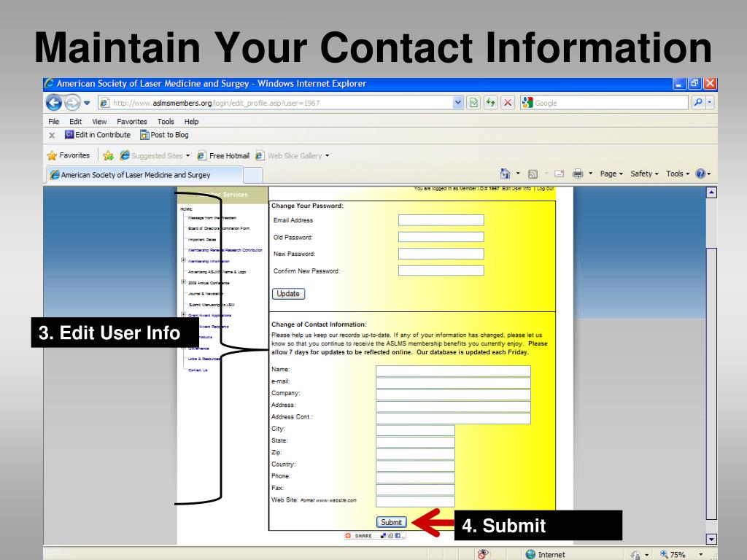Click the red Stop loading X icon
The width and height of the screenshot is (747, 560).
coord(508,102)
